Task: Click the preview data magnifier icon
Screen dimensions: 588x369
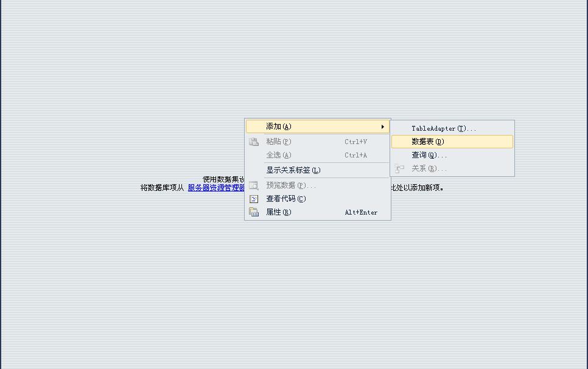Action: pyautogui.click(x=254, y=185)
